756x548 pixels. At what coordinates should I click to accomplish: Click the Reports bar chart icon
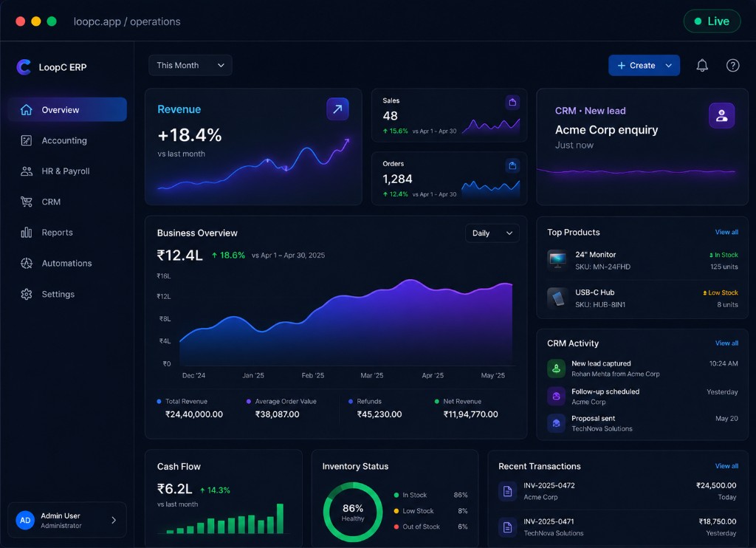(x=27, y=233)
